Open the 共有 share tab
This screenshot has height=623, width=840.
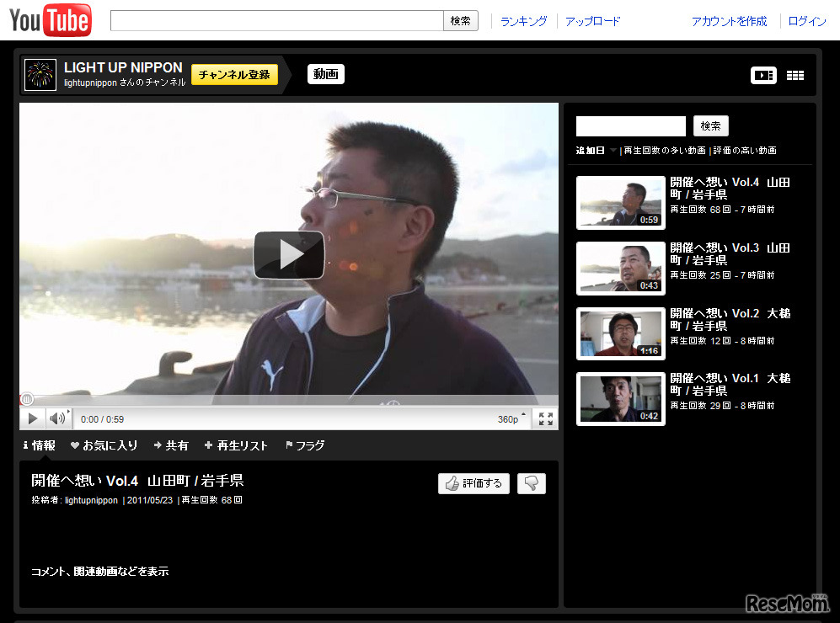click(x=171, y=445)
